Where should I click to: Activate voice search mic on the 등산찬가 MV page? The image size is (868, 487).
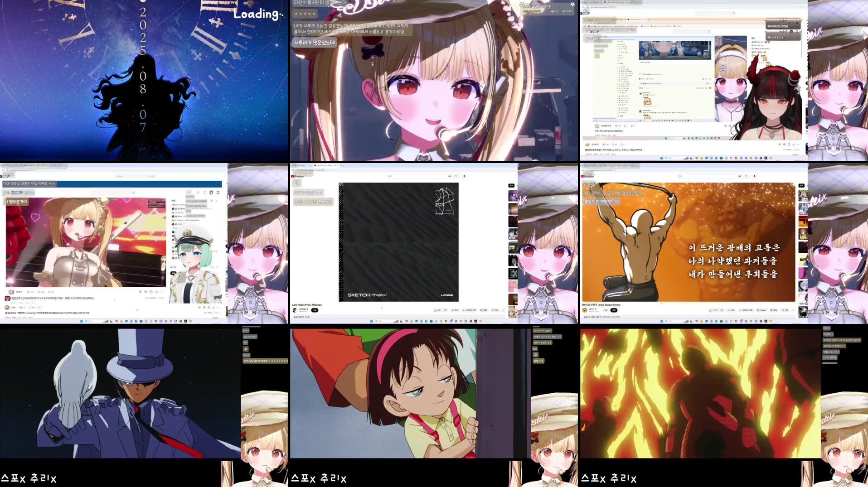click(x=754, y=176)
